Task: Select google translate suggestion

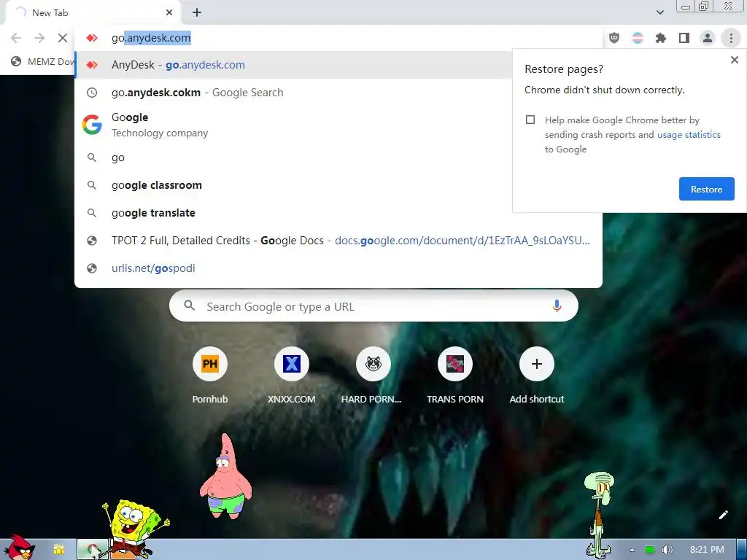Action: (293, 213)
